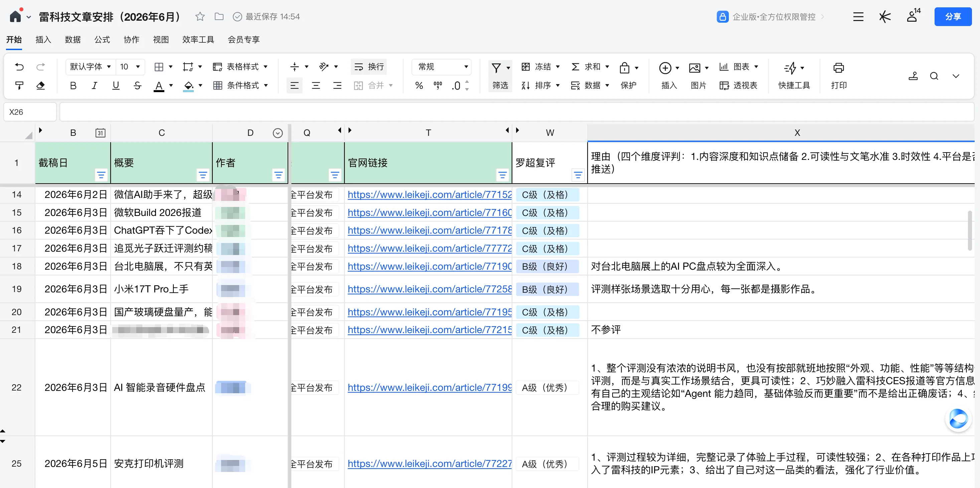
Task: Open filter on 截稿日 header
Action: pyautogui.click(x=101, y=175)
